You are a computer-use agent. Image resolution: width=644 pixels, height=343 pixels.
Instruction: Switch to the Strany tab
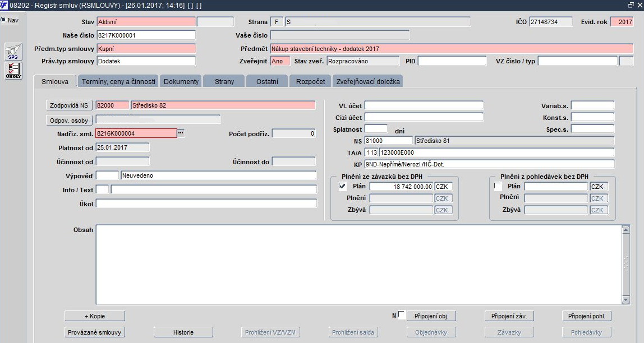(224, 81)
